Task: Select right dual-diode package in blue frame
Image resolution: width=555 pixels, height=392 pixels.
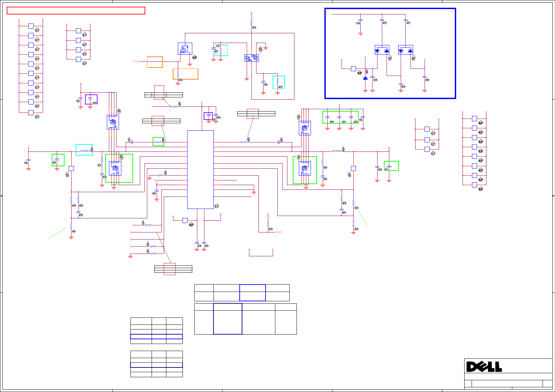Action: (405, 50)
